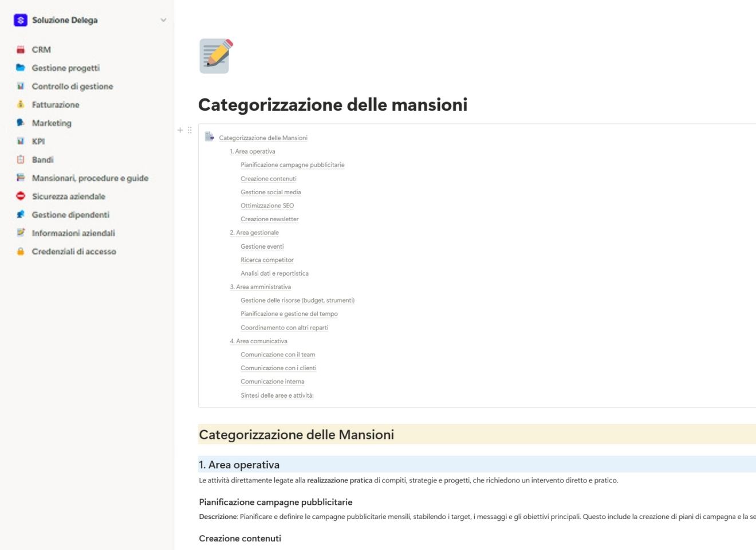
Task: Select Mansionari, procedure e guide in sidebar
Action: coord(90,178)
